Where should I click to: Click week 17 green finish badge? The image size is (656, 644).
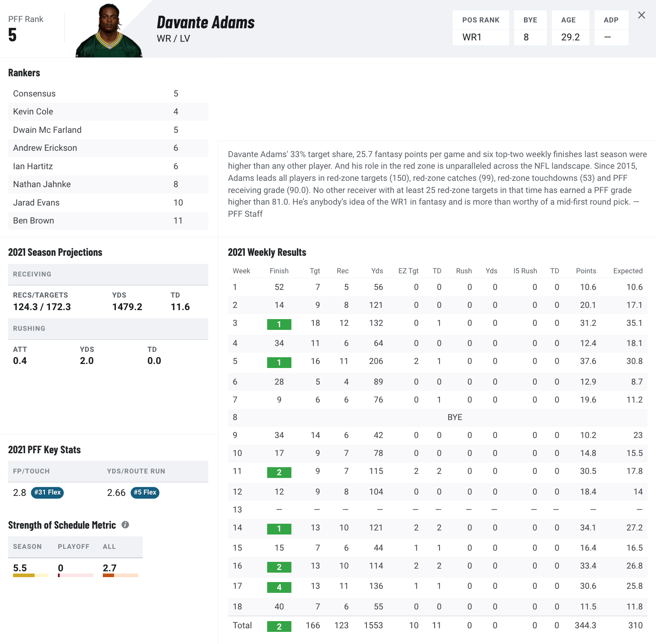[279, 587]
